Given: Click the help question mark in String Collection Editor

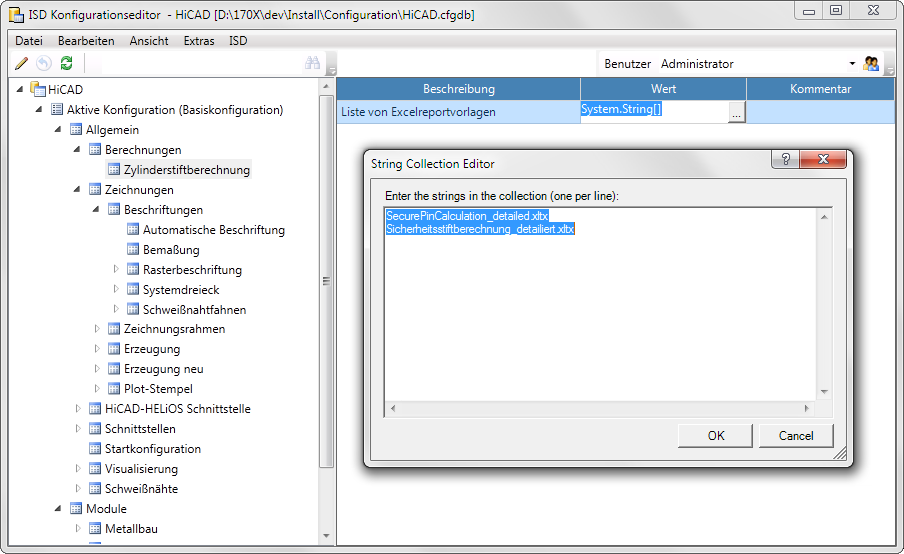Looking at the screenshot, I should click(x=785, y=159).
